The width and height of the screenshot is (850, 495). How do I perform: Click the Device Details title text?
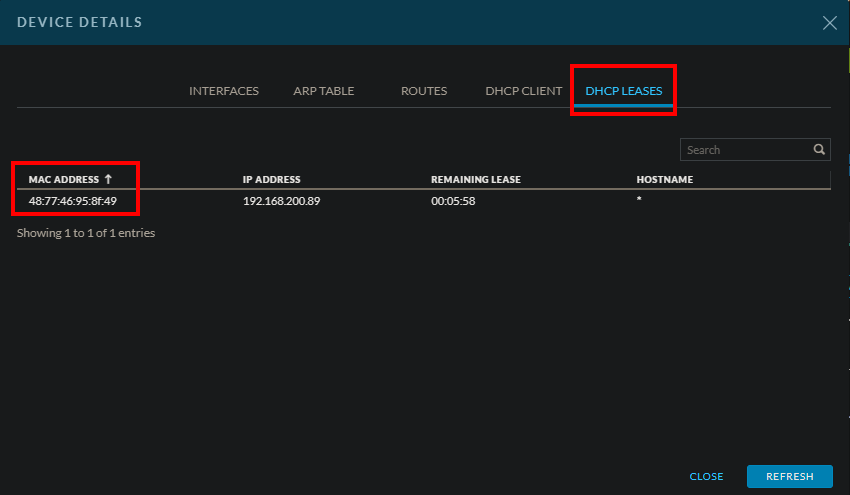point(79,22)
